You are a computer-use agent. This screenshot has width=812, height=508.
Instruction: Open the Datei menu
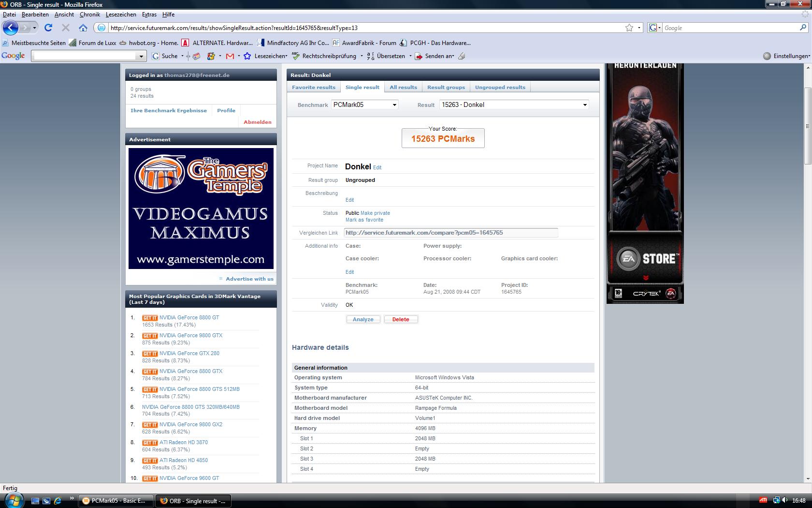(9, 15)
